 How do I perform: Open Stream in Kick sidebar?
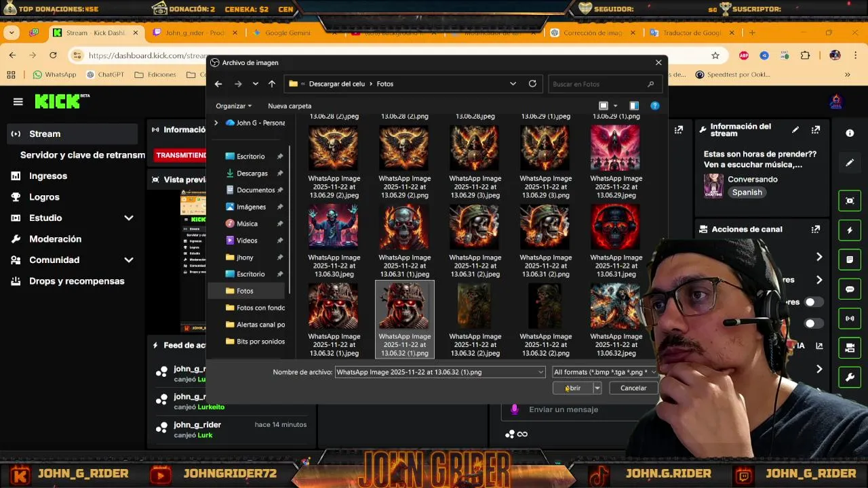(x=72, y=134)
